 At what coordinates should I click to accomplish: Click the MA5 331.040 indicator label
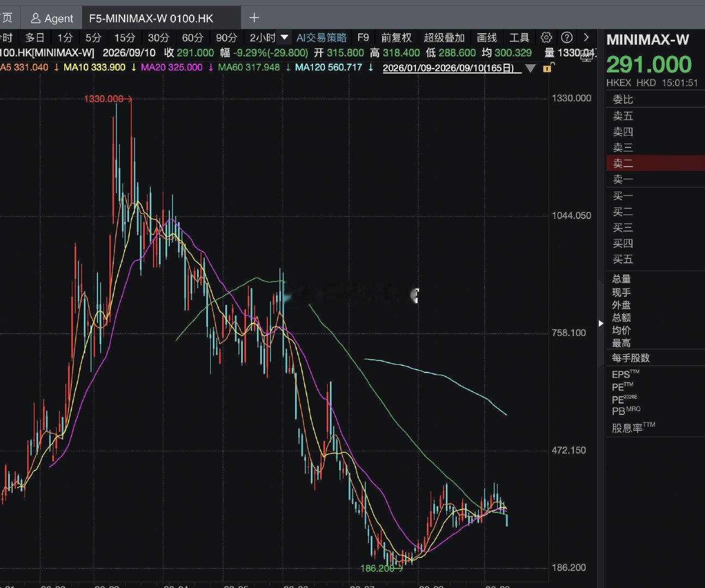pos(24,68)
